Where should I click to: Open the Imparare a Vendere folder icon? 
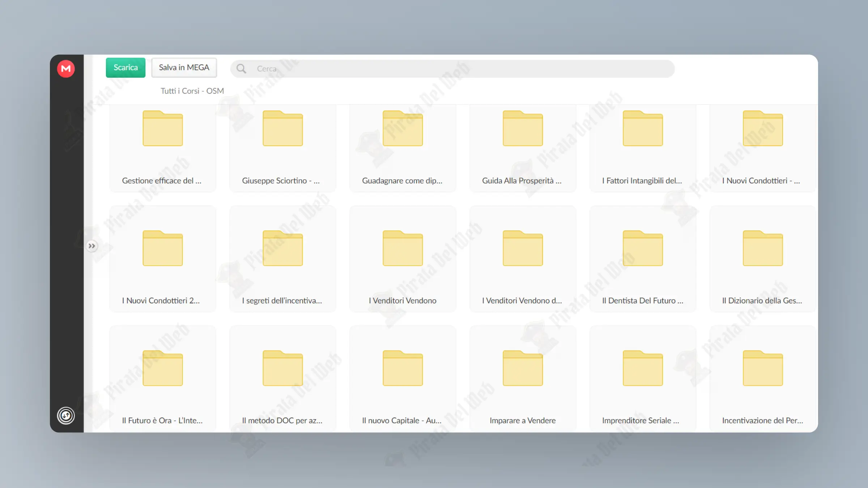coord(523,368)
